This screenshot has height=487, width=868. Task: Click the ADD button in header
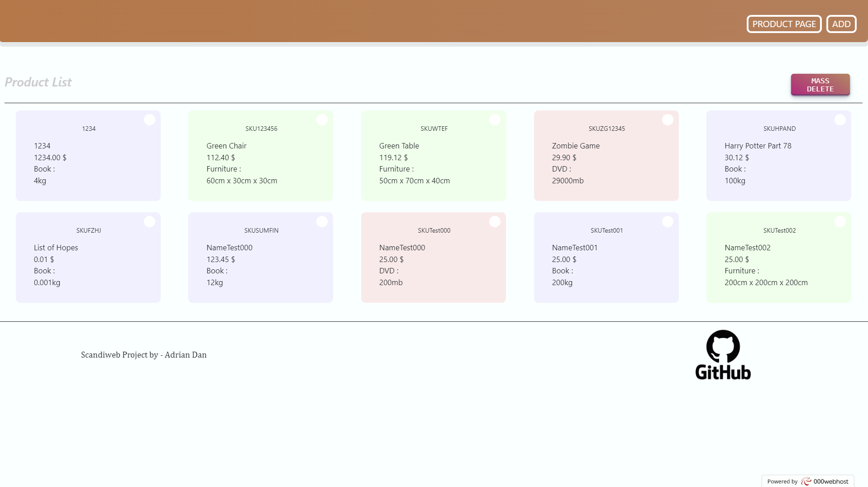click(x=841, y=24)
